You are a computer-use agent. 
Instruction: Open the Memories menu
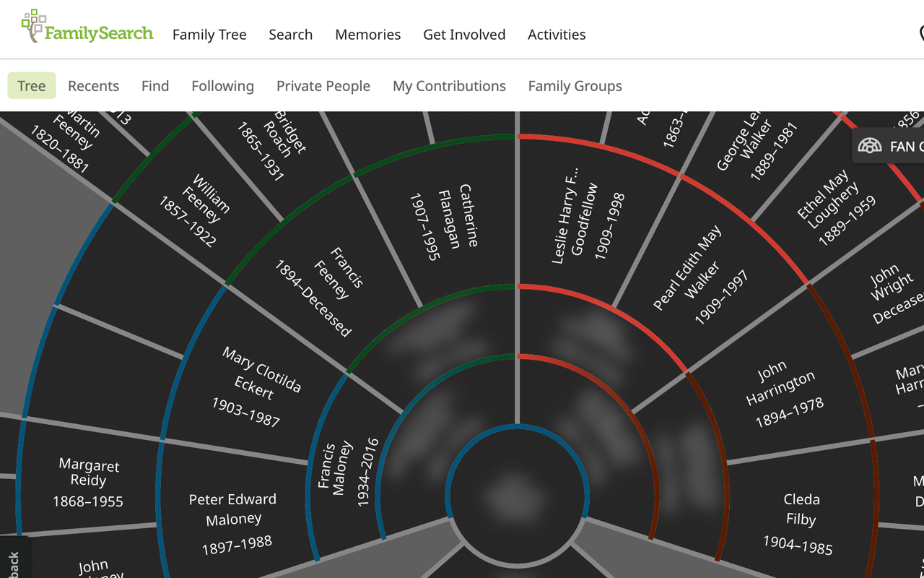[x=367, y=35]
